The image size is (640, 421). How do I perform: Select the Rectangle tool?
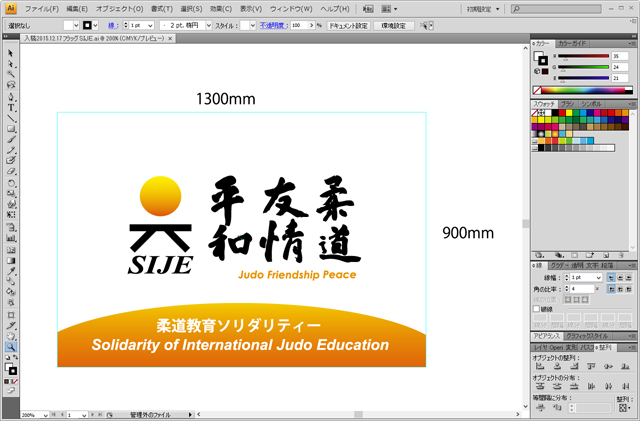coord(11,129)
